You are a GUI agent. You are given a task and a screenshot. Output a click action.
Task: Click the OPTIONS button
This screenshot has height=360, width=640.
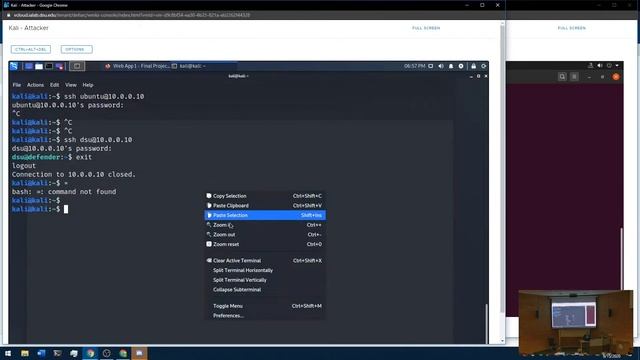77,49
